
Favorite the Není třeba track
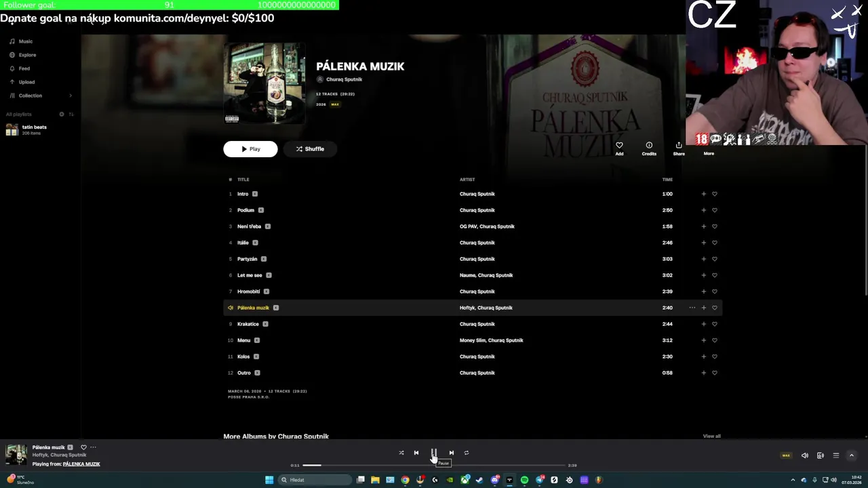coord(714,226)
